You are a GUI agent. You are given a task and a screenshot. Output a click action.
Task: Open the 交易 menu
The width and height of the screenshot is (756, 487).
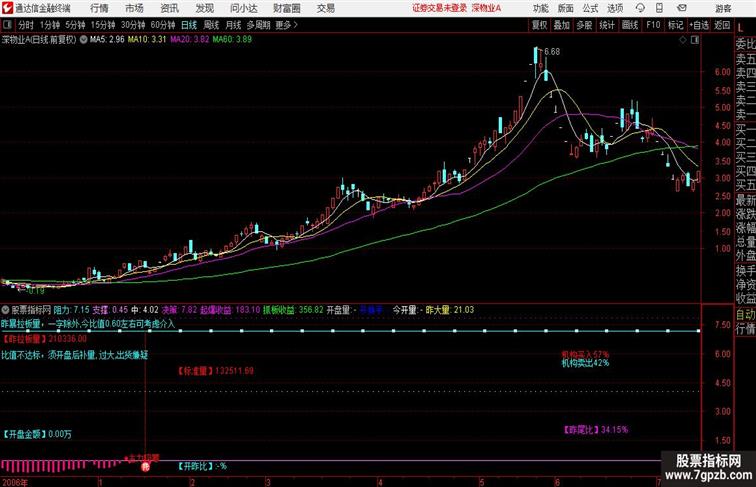pyautogui.click(x=325, y=8)
